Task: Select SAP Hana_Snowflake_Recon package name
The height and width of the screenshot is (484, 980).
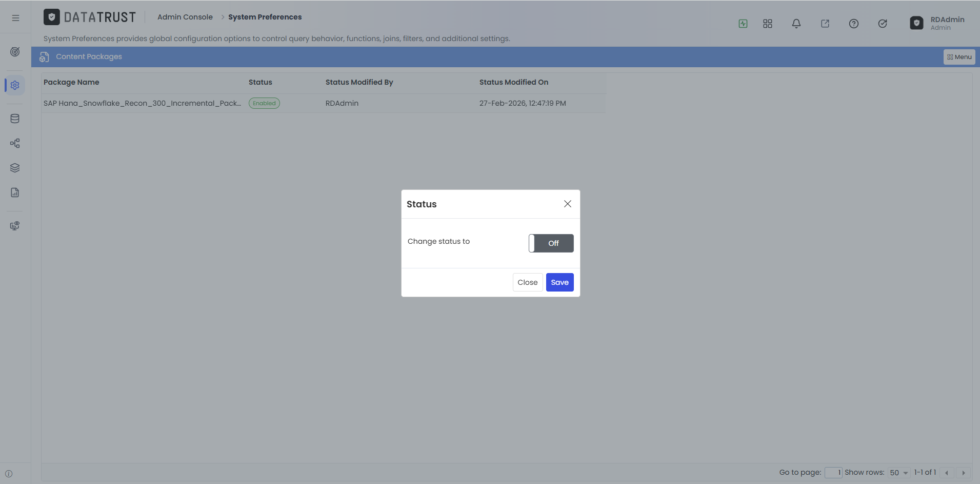Action: pos(142,103)
